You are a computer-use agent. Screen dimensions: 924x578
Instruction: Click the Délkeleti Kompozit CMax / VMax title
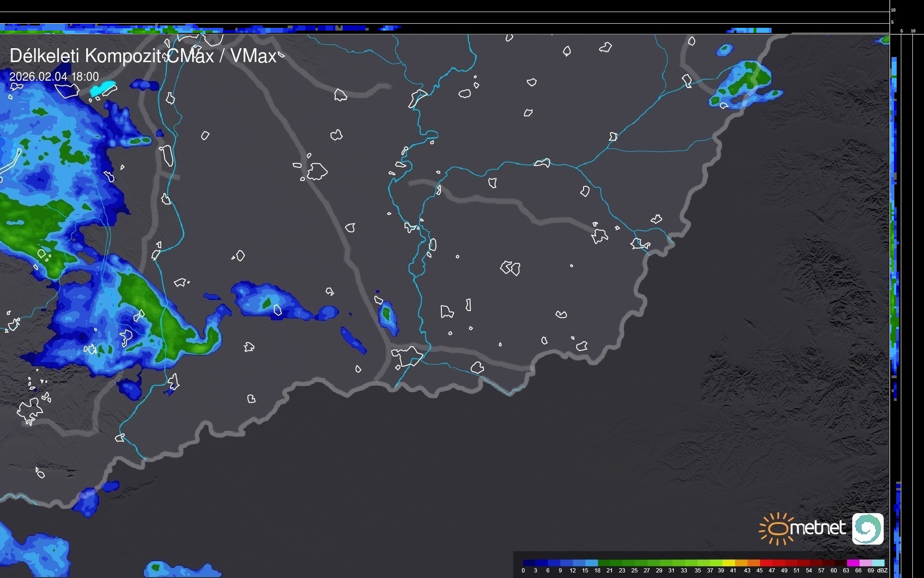pos(143,56)
